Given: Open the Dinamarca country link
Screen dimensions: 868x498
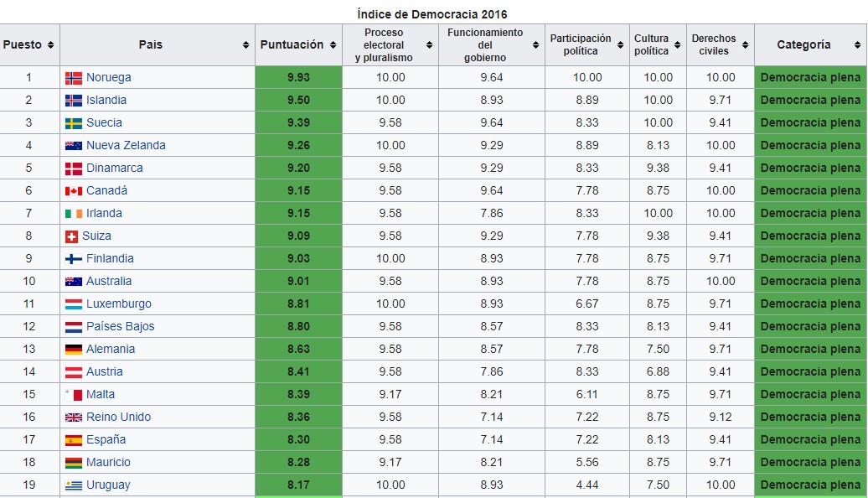Looking at the screenshot, I should click(114, 169).
